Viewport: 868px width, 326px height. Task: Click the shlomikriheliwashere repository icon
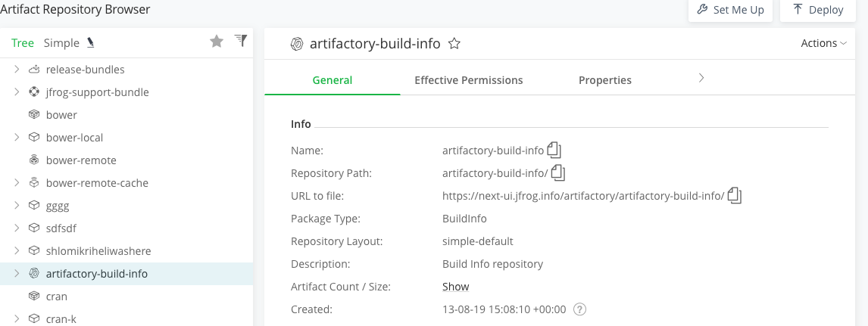point(34,250)
